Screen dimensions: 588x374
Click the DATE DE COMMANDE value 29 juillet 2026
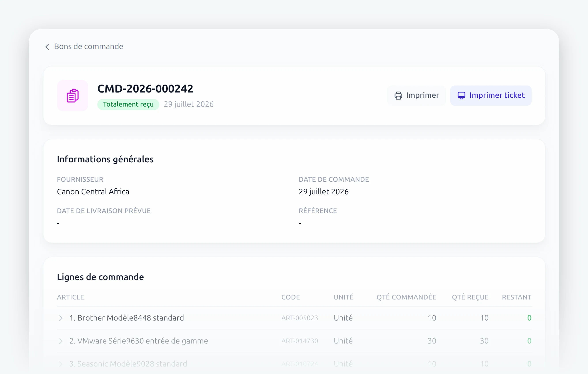coord(324,192)
